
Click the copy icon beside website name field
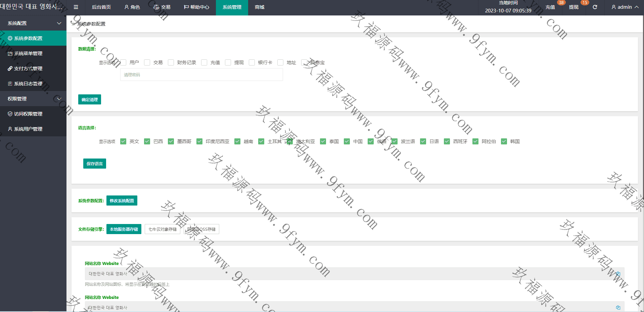pos(618,274)
